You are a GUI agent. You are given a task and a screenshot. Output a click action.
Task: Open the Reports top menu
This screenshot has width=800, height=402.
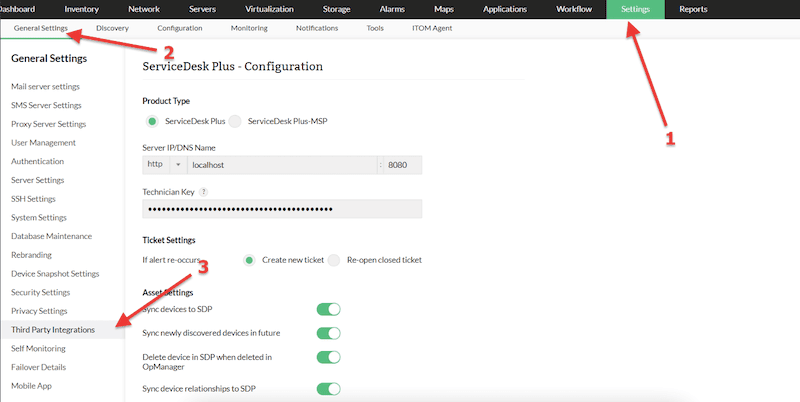[x=693, y=9]
